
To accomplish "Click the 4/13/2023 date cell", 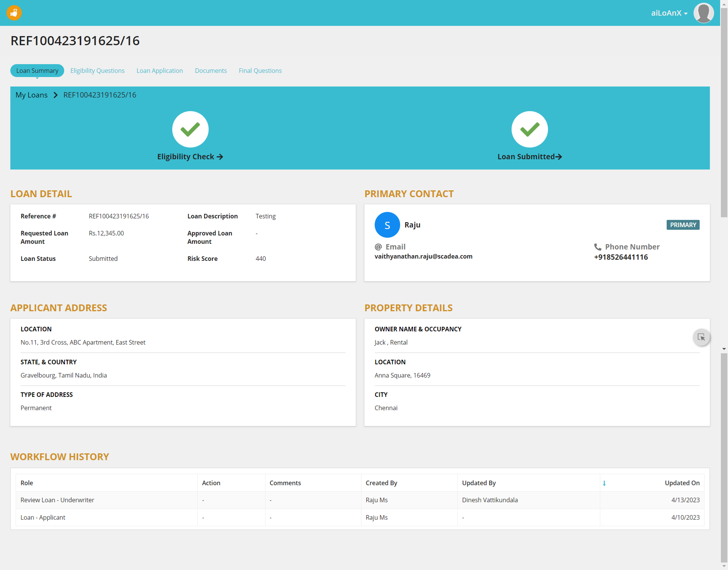I will [x=685, y=500].
